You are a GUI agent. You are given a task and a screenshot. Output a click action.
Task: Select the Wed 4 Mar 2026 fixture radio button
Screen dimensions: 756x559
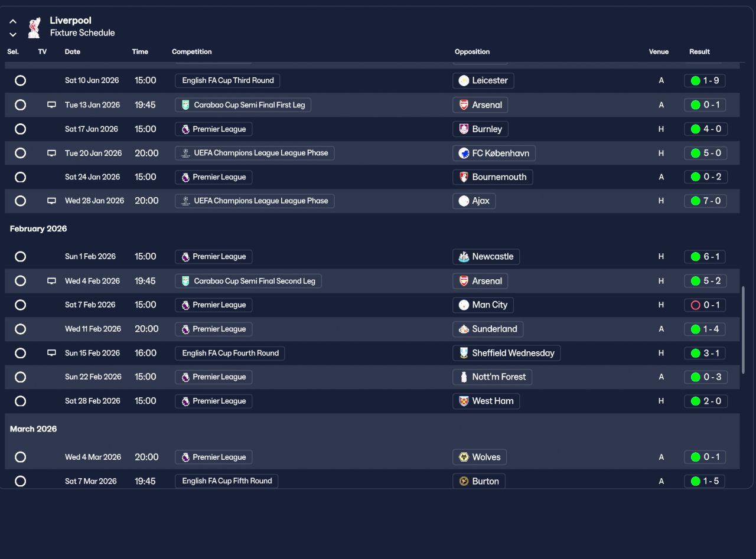click(x=20, y=457)
